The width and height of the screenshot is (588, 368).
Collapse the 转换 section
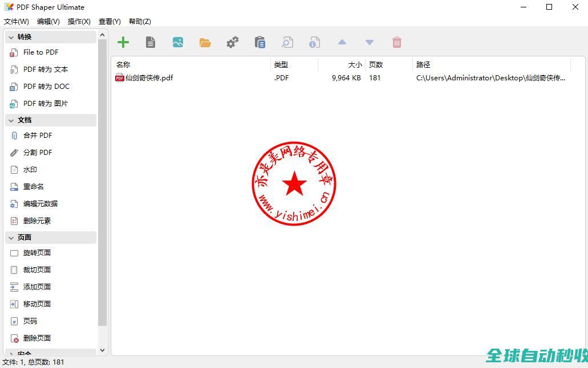coord(11,37)
